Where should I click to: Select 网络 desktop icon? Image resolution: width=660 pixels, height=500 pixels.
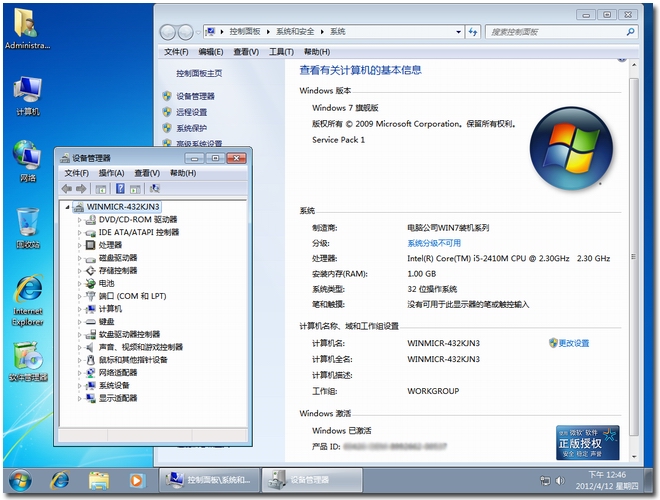28,161
